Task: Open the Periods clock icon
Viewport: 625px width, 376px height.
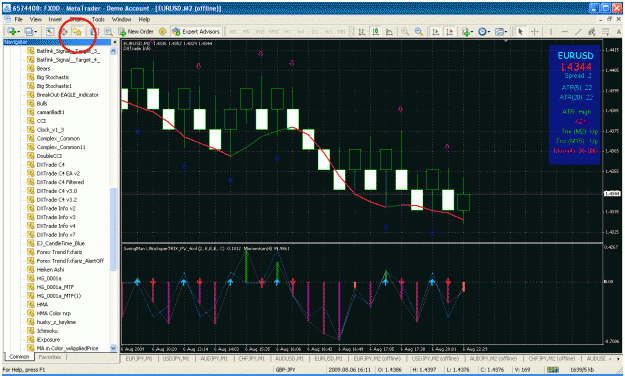Action: (x=482, y=31)
